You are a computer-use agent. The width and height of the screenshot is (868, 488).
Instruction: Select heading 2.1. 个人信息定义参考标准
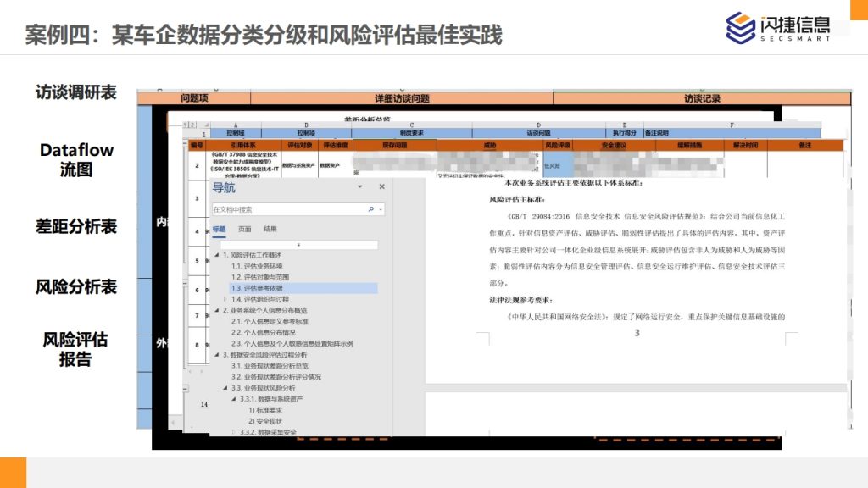[270, 321]
